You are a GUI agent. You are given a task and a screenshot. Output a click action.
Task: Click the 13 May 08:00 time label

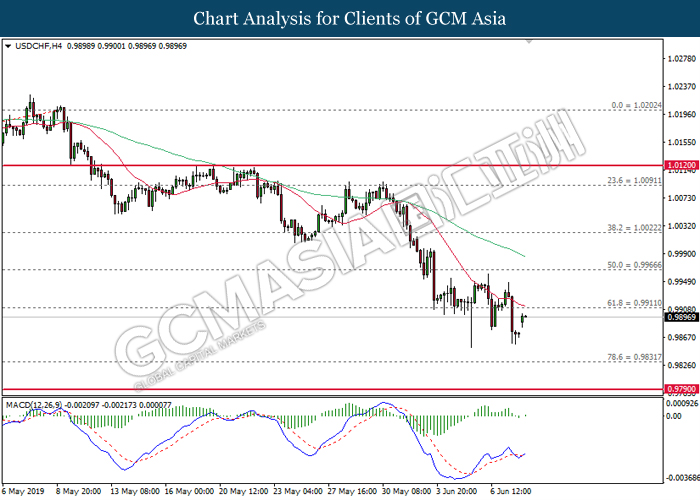pos(134,491)
